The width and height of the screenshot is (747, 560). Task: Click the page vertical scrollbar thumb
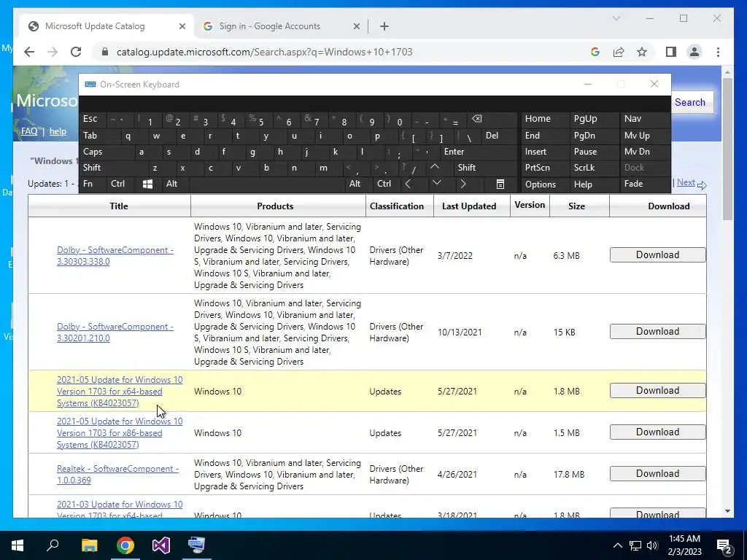tap(727, 149)
